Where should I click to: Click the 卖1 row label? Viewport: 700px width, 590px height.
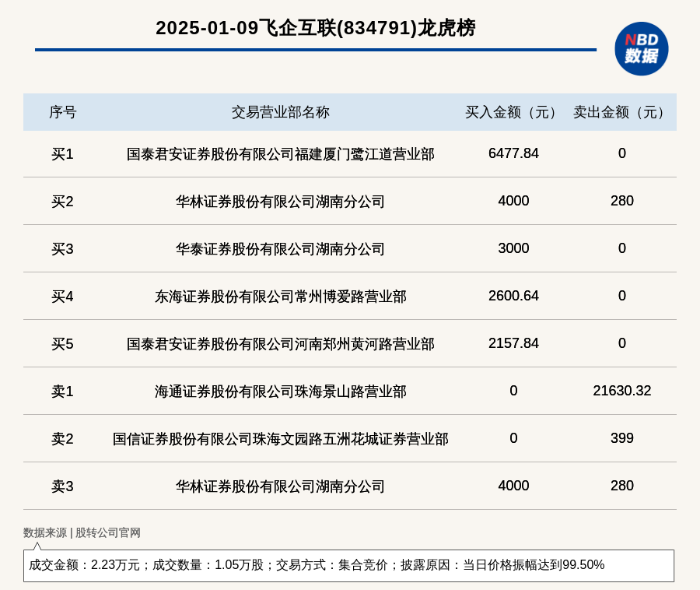62,392
